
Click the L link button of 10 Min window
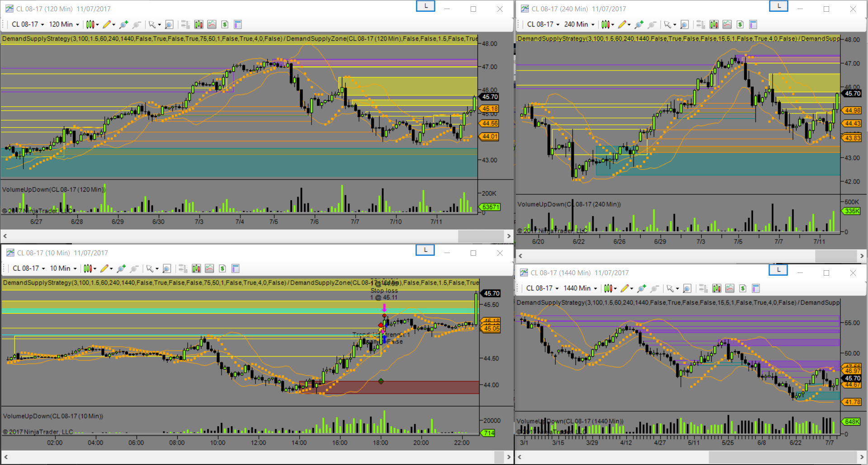425,250
